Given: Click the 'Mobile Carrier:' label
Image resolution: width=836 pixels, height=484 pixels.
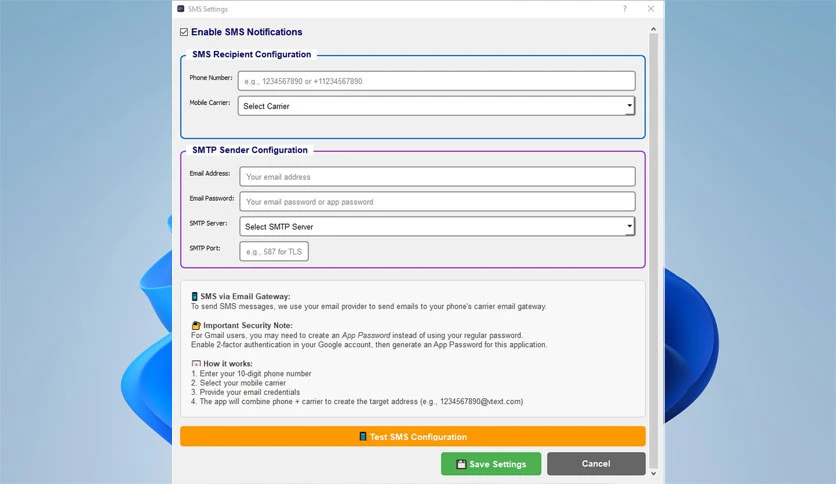Looking at the screenshot, I should pyautogui.click(x=210, y=102).
